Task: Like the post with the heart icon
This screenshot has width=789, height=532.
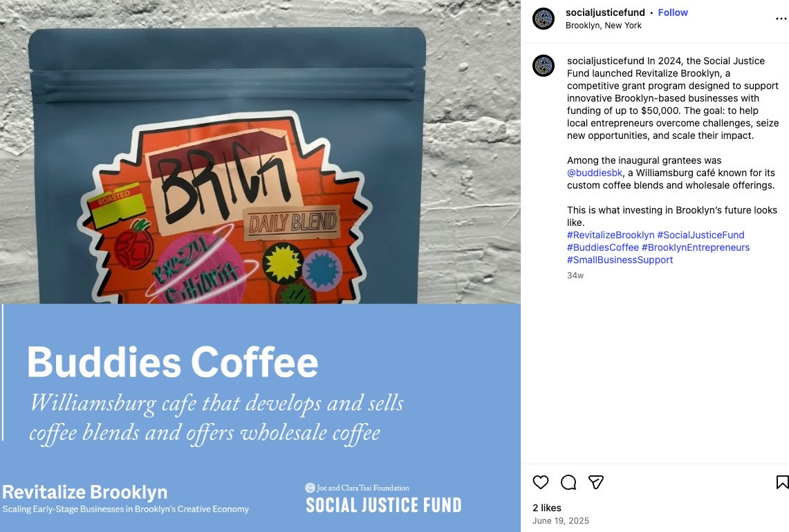Action: click(x=541, y=482)
